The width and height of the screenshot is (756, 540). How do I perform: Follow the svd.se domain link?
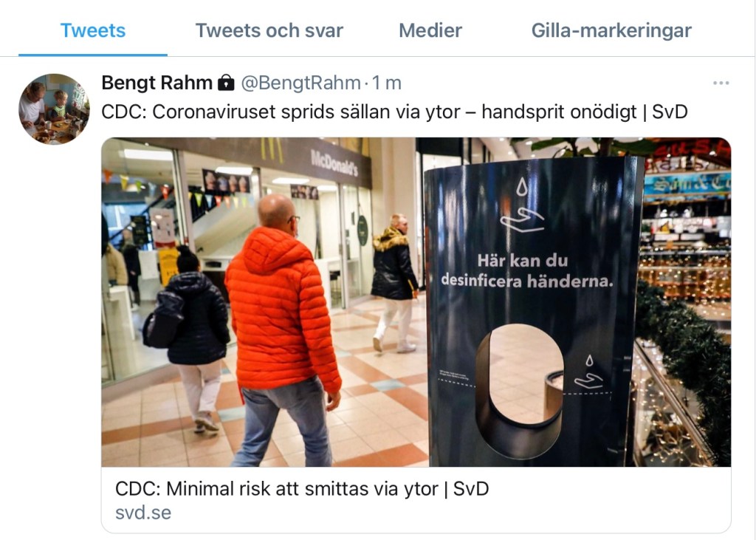pos(143,513)
